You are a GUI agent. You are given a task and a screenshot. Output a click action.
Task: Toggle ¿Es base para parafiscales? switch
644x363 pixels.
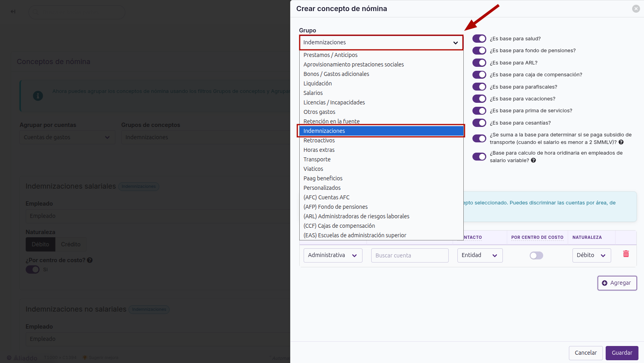click(x=479, y=87)
